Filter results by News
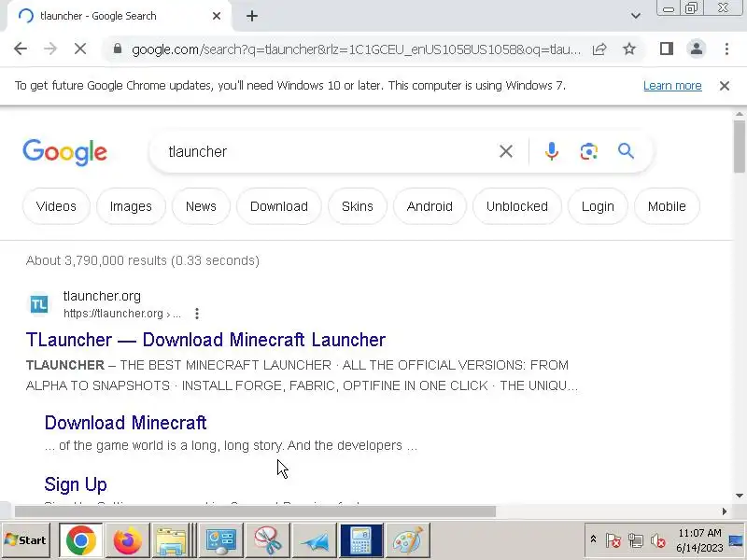Screen dimensions: 747x560 (x=201, y=206)
